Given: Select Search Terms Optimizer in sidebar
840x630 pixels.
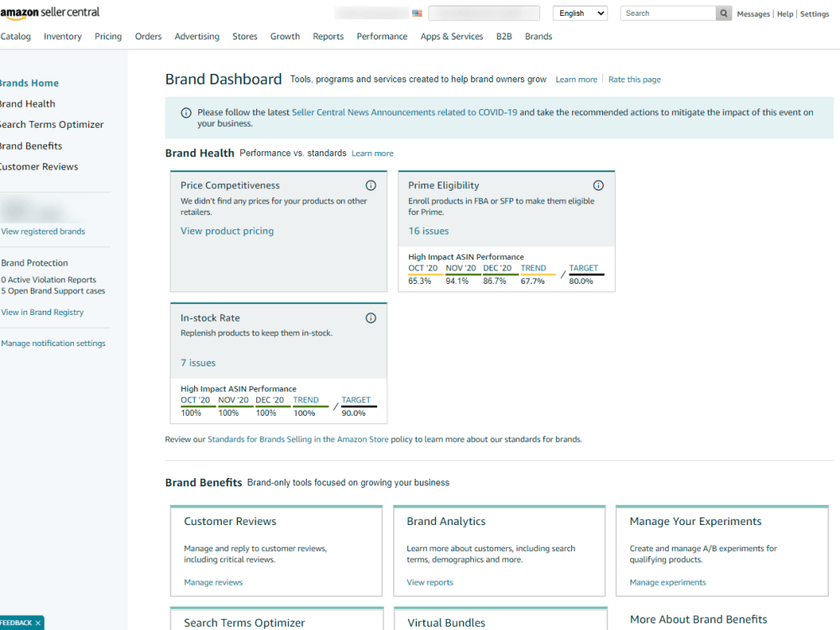Looking at the screenshot, I should point(52,125).
